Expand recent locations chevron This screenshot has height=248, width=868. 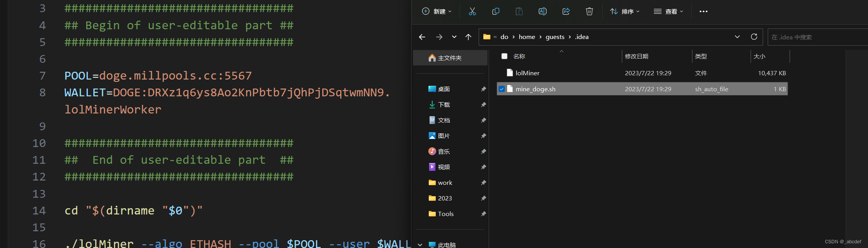[x=454, y=37]
